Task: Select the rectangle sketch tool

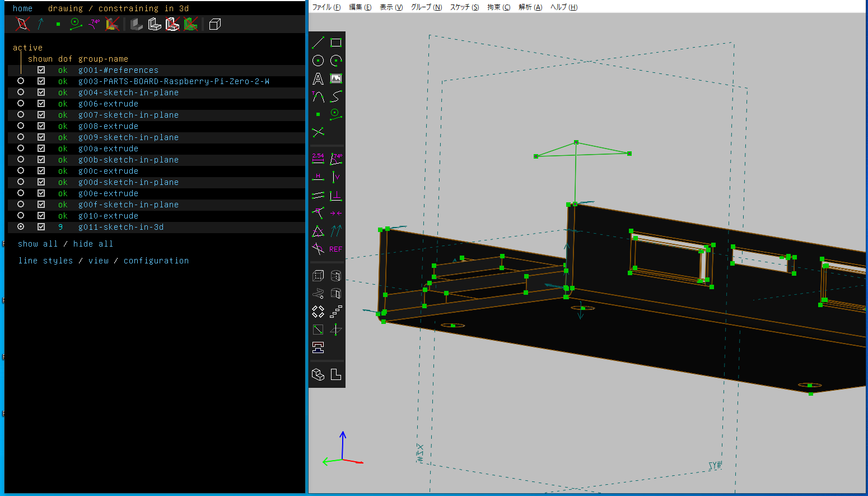Action: 336,43
